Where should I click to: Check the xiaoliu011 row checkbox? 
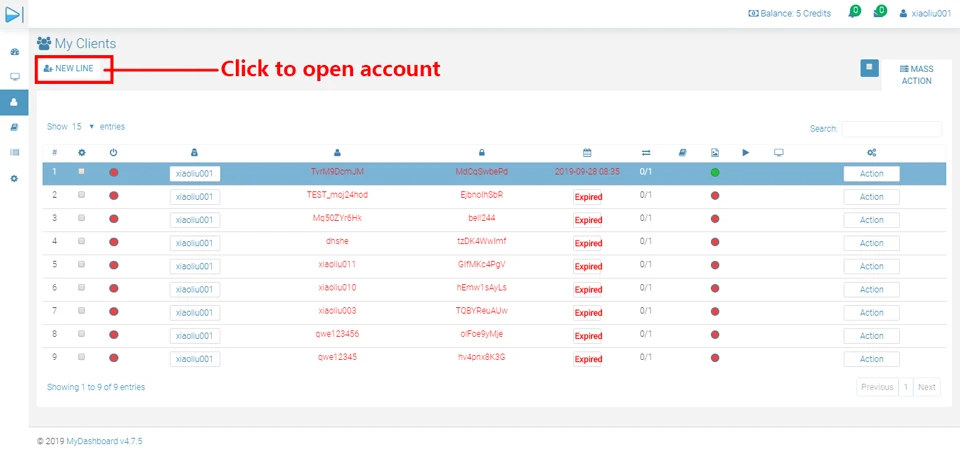point(81,265)
